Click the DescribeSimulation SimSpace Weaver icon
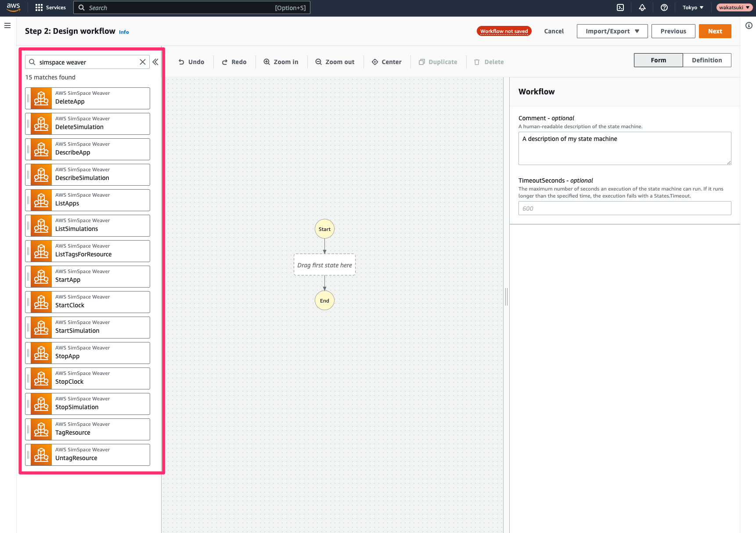Viewport: 756px width, 533px height. (41, 175)
